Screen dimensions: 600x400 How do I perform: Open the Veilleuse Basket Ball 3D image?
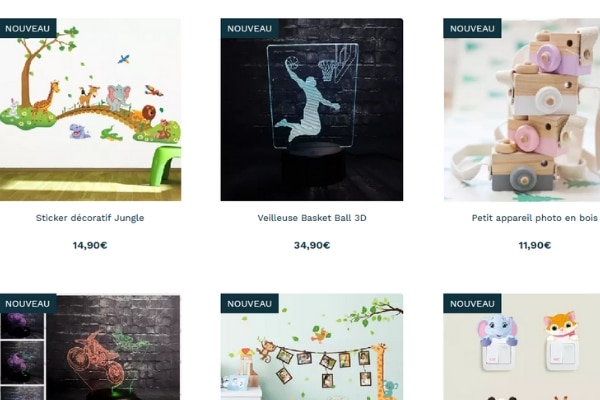311,109
